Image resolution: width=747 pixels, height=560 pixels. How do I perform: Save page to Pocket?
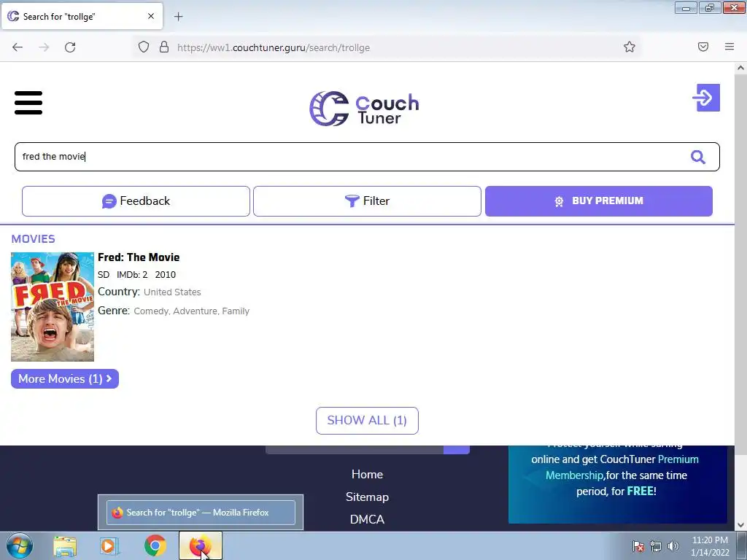click(x=703, y=47)
